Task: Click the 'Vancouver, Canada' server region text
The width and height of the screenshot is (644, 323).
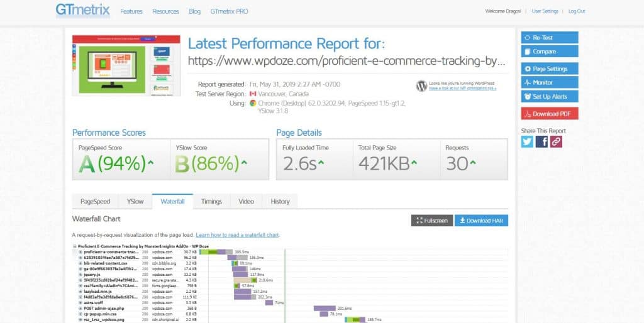Action: (284, 94)
